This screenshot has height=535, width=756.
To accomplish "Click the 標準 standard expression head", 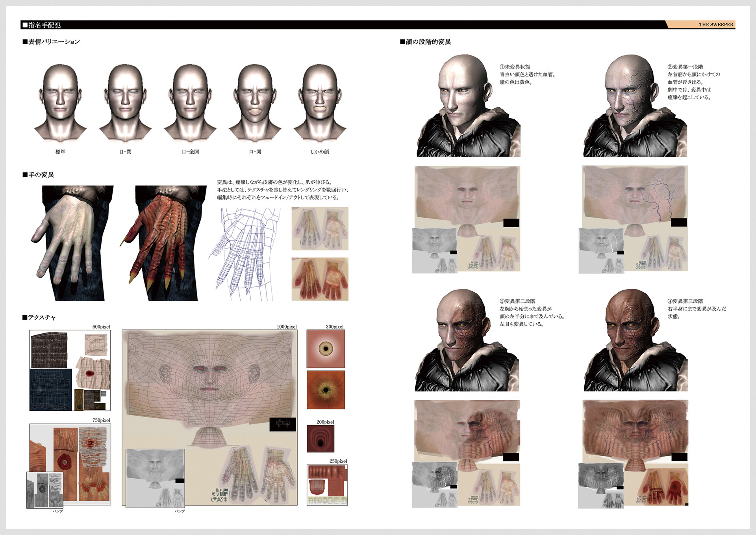I will (60, 102).
